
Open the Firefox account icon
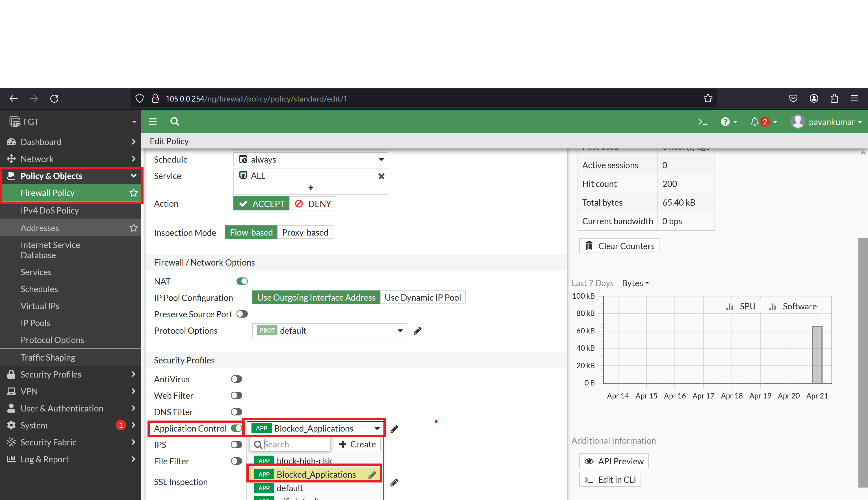click(814, 98)
